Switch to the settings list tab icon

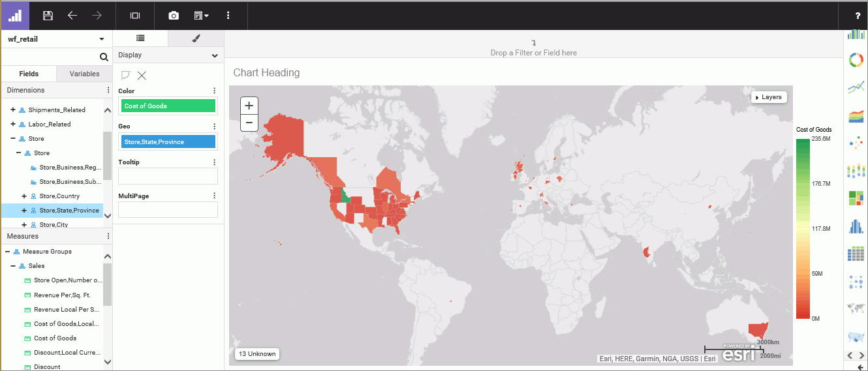click(140, 38)
